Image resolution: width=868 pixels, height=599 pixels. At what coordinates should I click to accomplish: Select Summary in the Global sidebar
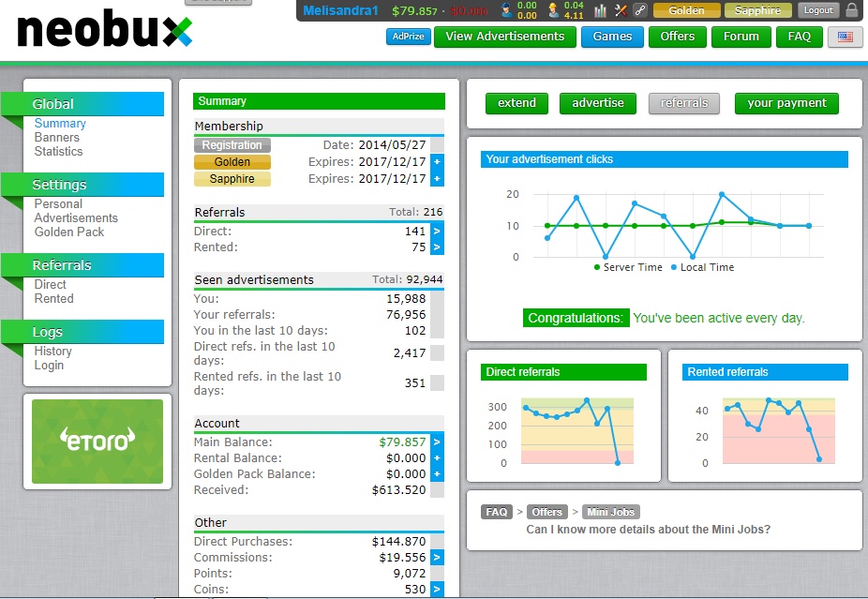[x=60, y=124]
